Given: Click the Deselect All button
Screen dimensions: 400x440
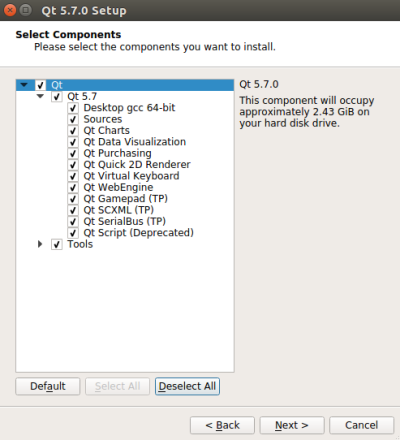Looking at the screenshot, I should click(187, 386).
